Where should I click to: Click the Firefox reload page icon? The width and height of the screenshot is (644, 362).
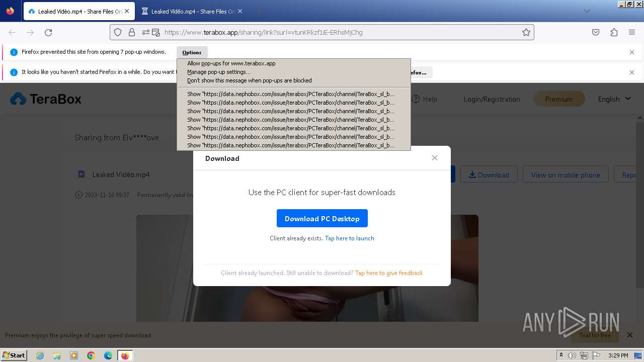[48, 32]
